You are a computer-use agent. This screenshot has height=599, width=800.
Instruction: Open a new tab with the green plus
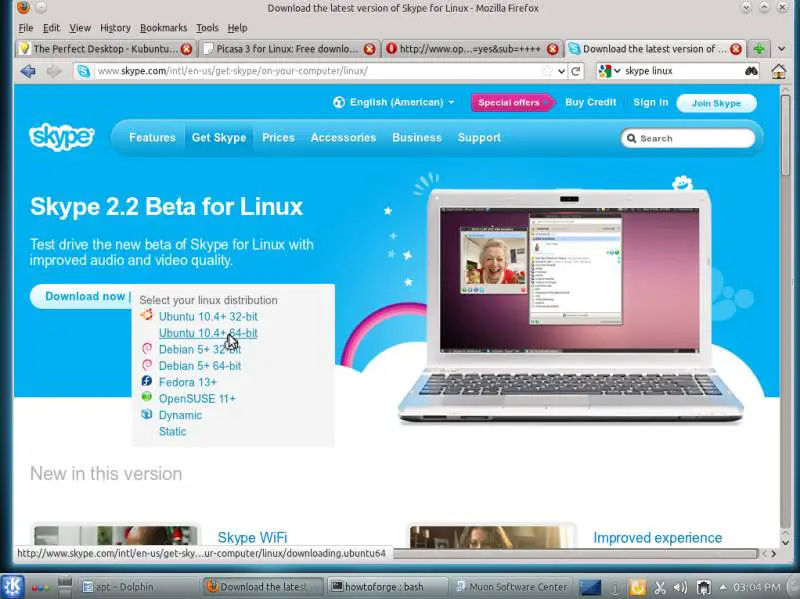click(x=759, y=49)
